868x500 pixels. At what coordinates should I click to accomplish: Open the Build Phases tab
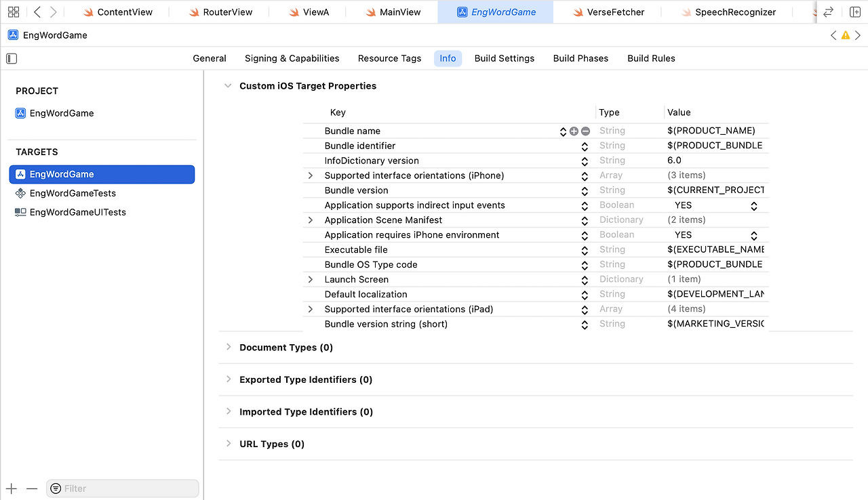tap(580, 58)
